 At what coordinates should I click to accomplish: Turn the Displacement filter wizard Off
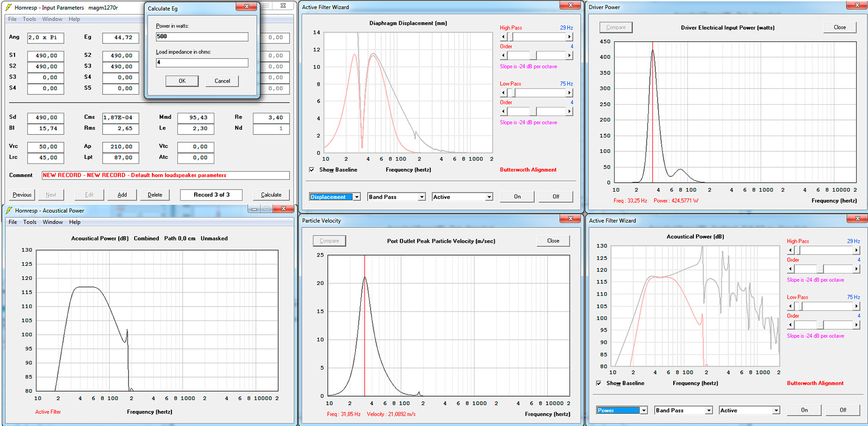556,196
